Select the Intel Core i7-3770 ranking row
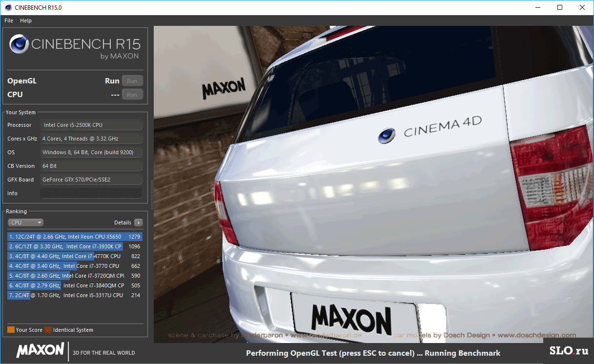 click(x=75, y=266)
